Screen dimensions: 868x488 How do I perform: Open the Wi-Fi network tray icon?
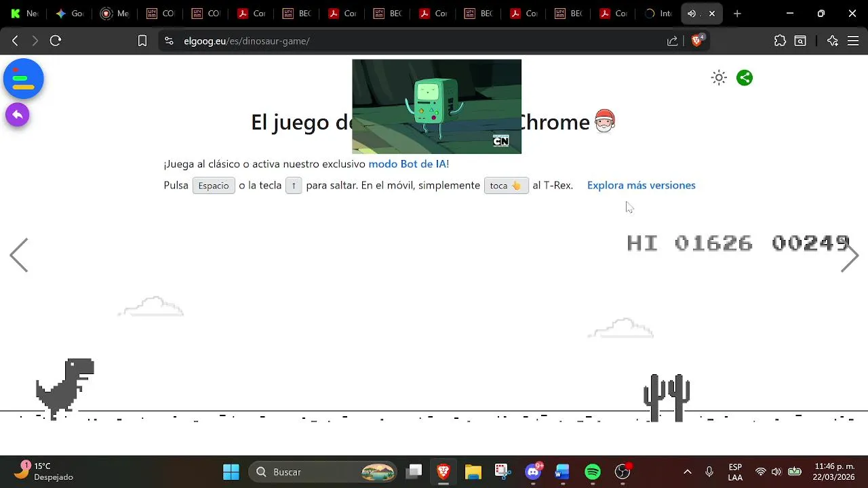coord(760,472)
